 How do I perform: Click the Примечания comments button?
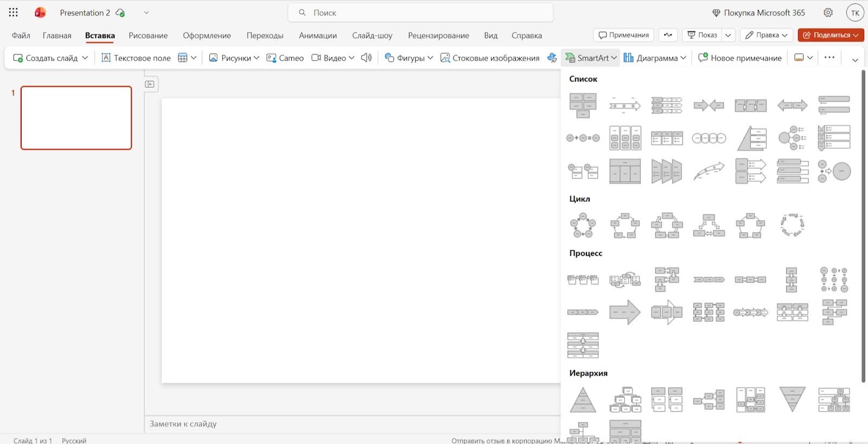pos(623,35)
